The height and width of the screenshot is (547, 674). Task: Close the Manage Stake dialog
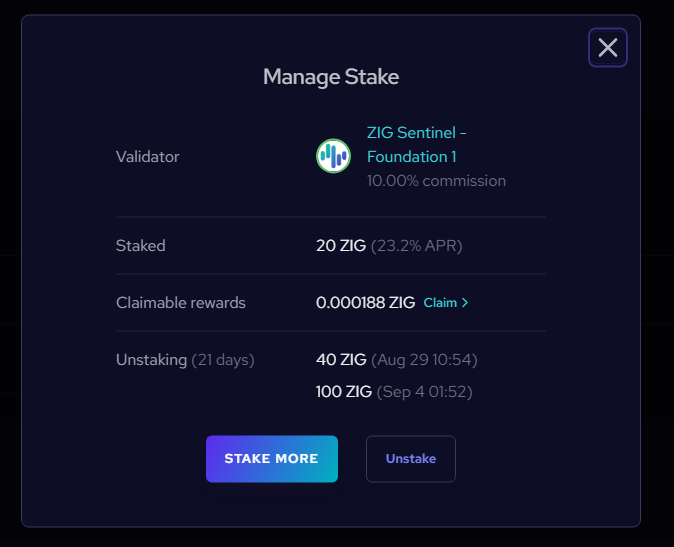click(607, 47)
